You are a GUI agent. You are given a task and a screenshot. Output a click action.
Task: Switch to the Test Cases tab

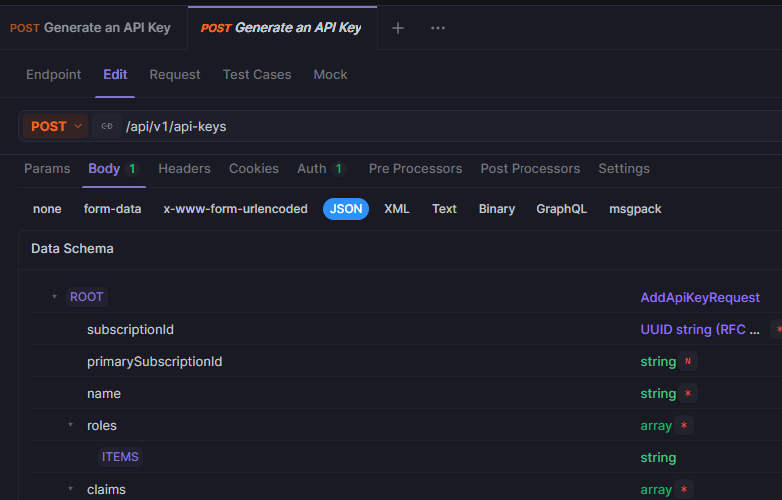(x=257, y=75)
